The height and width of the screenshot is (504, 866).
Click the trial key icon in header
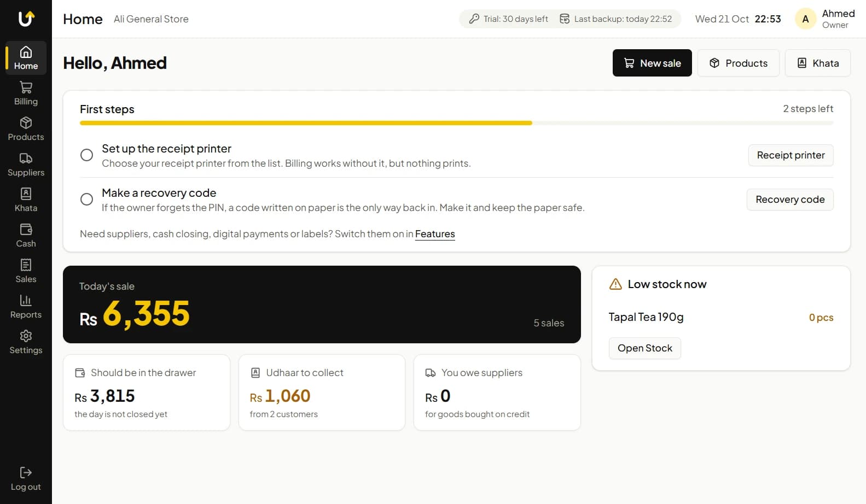click(x=474, y=19)
